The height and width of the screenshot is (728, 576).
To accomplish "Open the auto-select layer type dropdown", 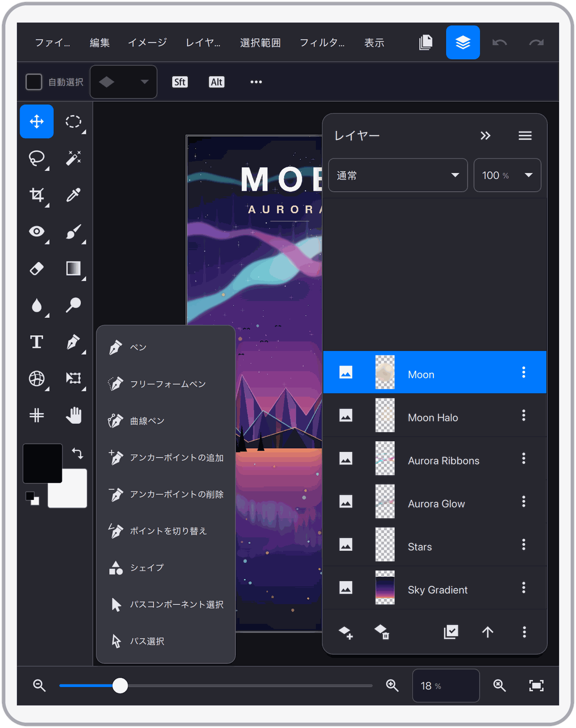I will tap(124, 82).
